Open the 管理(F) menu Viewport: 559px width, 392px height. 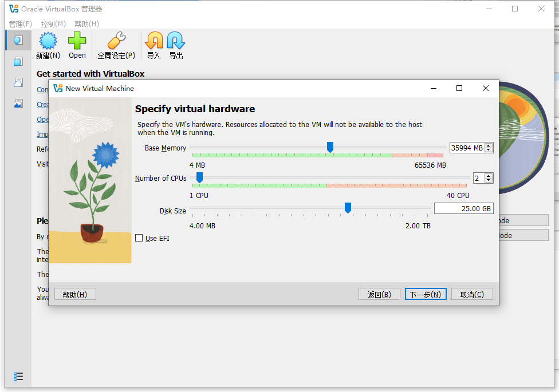[x=20, y=24]
